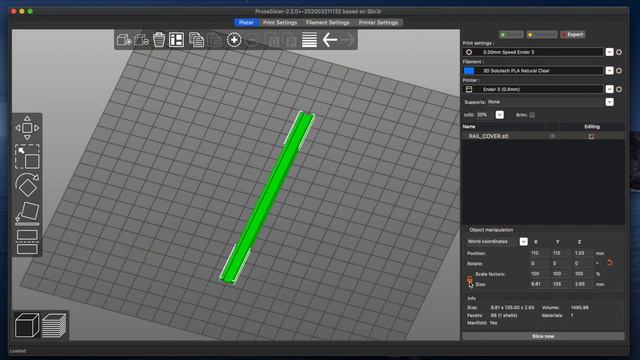
Task: Open the Printer Settings tab
Action: [378, 22]
